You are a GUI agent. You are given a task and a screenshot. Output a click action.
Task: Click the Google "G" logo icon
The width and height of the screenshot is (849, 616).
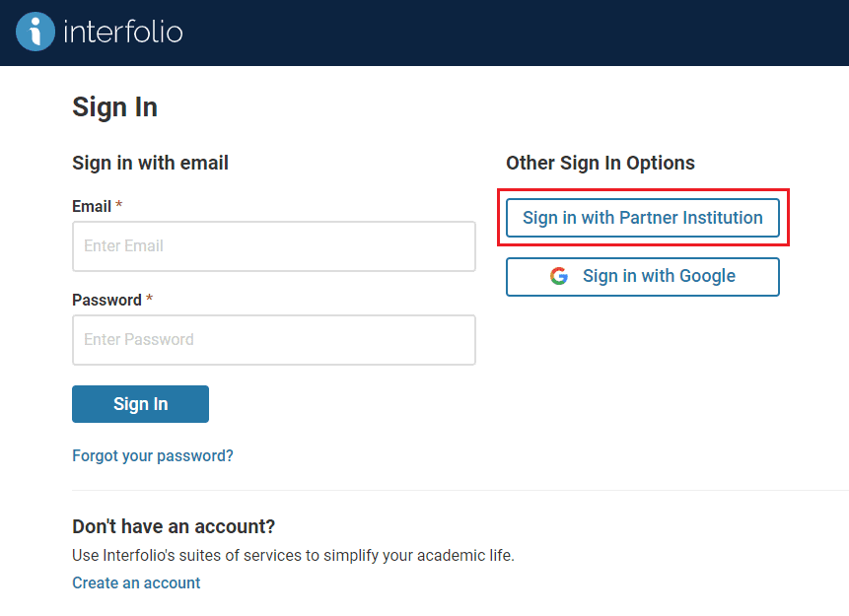coord(559,276)
